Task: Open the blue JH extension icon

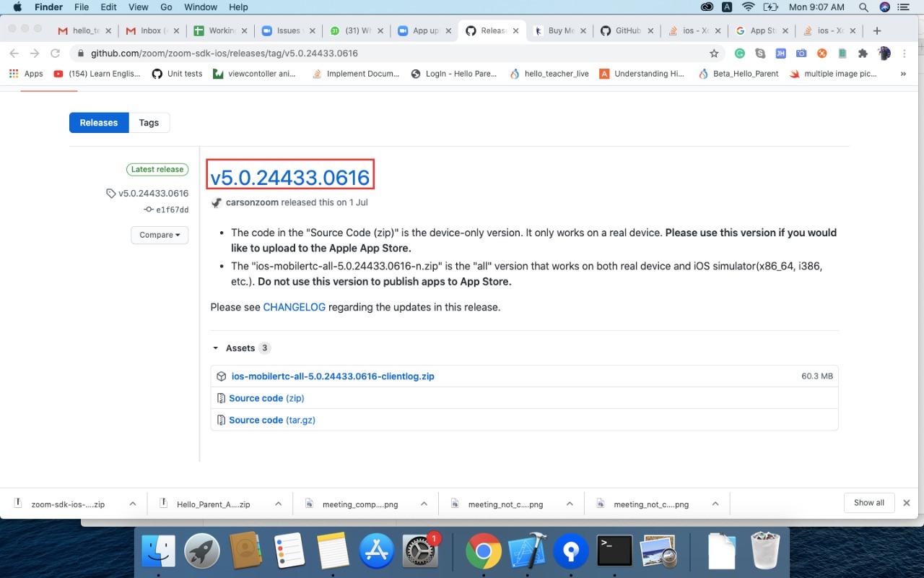Action: point(780,53)
